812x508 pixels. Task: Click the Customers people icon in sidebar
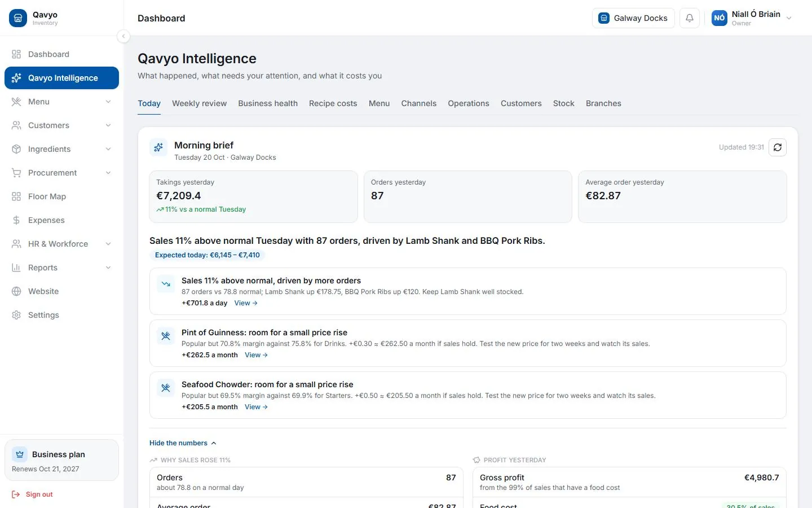[x=16, y=125]
